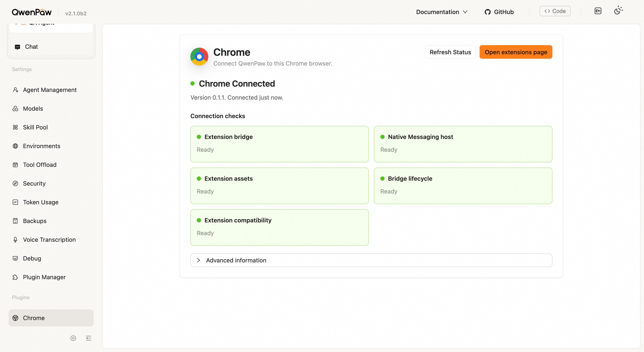
Task: Click green status dot for Bridge lifecycle
Action: (x=382, y=179)
